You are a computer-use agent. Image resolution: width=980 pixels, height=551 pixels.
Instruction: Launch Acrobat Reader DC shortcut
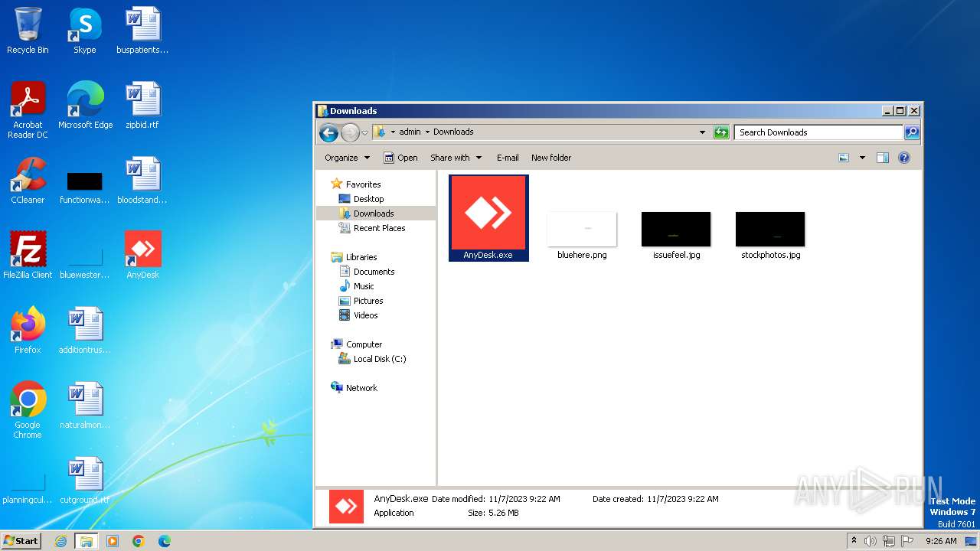[28, 109]
